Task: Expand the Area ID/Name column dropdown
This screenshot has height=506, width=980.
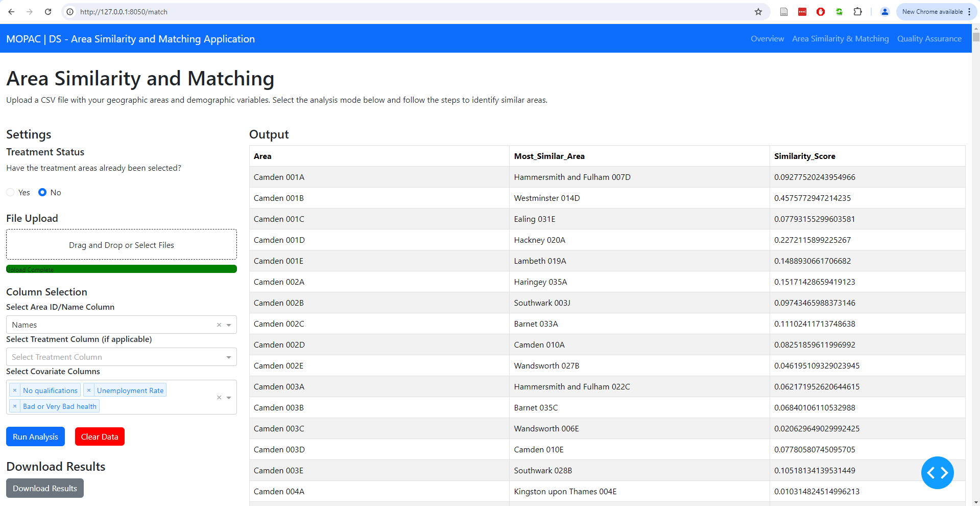Action: (229, 325)
